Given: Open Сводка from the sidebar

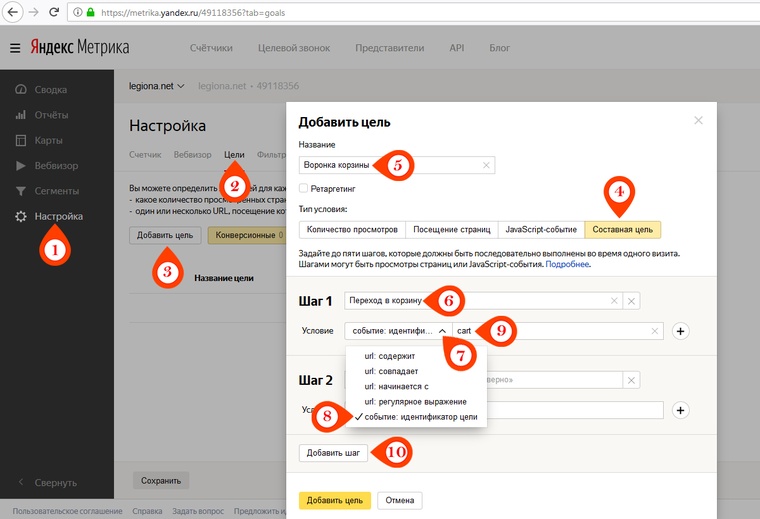Looking at the screenshot, I should (x=50, y=90).
